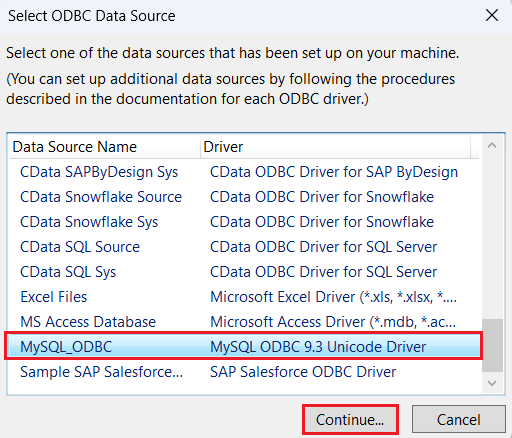Click the Data Source Name column header
The image size is (512, 438).
tap(105, 147)
